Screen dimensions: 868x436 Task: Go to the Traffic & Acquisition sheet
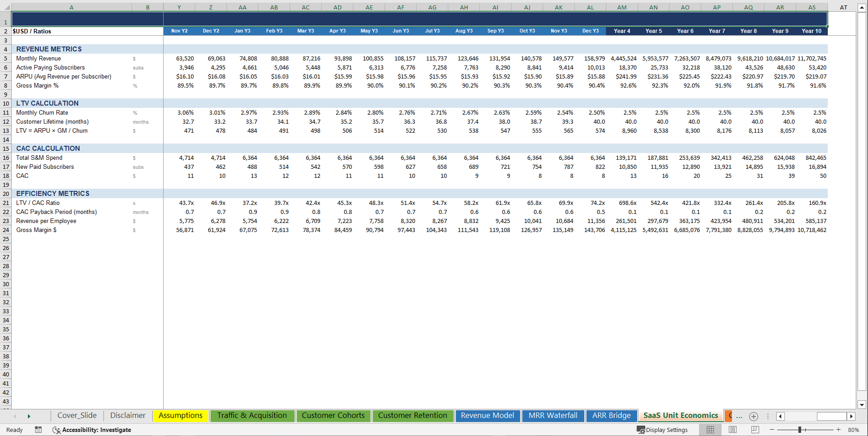tap(252, 416)
